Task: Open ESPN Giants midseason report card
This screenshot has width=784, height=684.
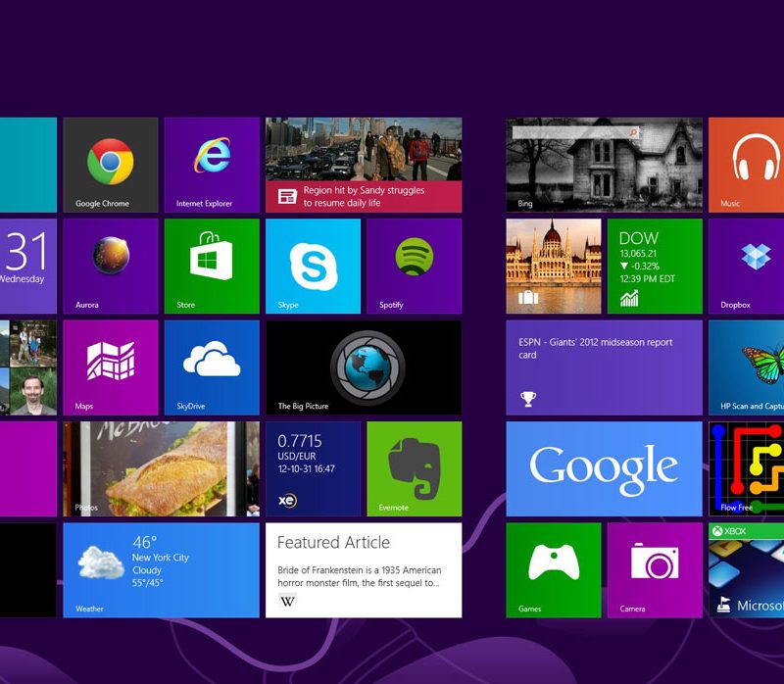Action: click(604, 366)
